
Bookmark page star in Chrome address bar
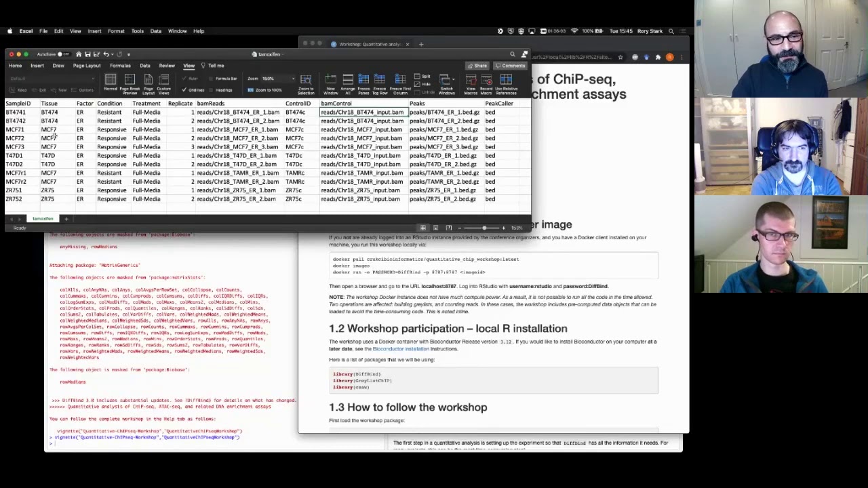click(620, 58)
